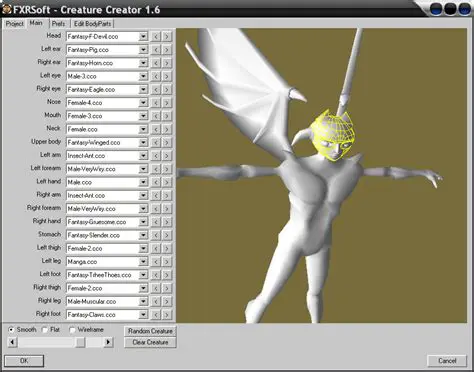Go to previous Left leg part
The width and height of the screenshot is (474, 372).
tap(156, 262)
